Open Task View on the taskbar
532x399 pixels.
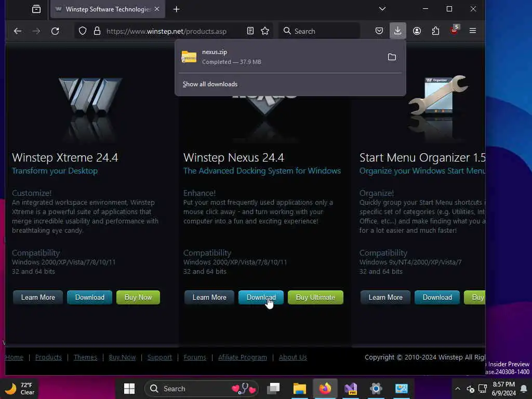pyautogui.click(x=273, y=389)
